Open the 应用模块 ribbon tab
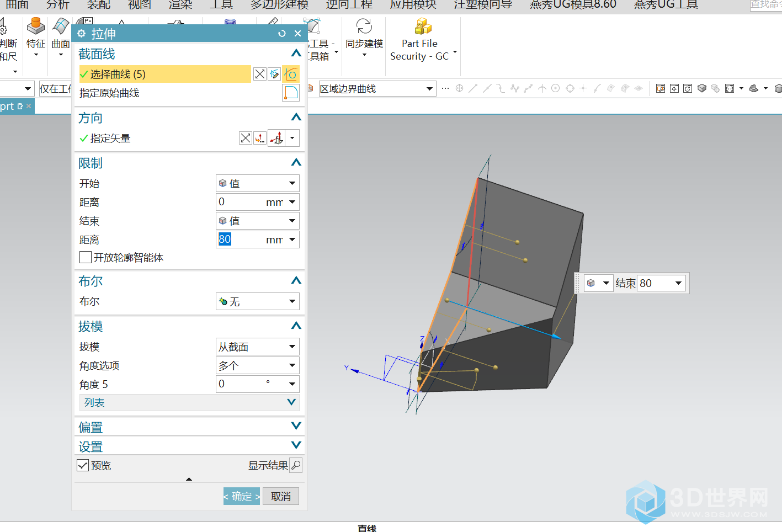 413,5
